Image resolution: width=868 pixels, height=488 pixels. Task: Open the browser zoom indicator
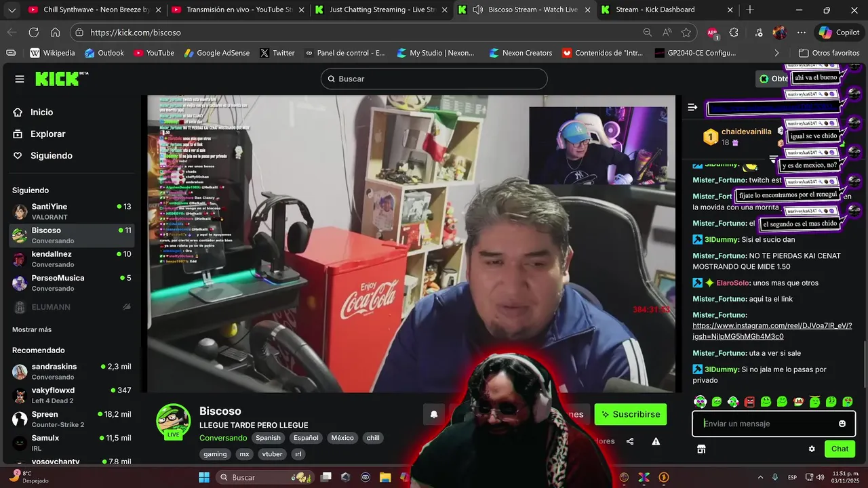pyautogui.click(x=648, y=33)
